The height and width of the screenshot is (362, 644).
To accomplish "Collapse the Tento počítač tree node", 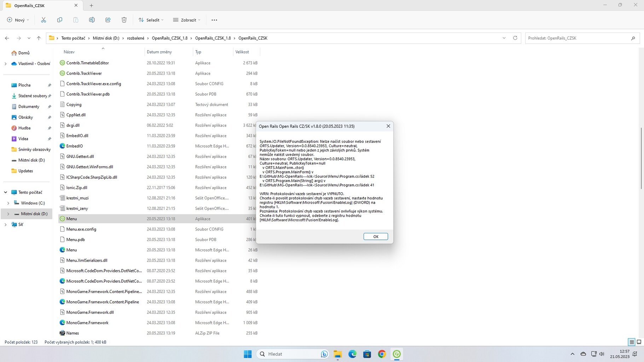I will tap(5, 192).
